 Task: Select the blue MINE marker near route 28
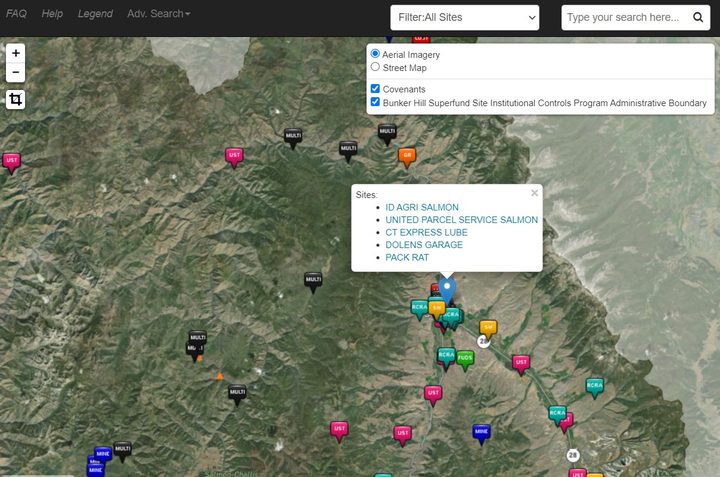click(x=481, y=434)
